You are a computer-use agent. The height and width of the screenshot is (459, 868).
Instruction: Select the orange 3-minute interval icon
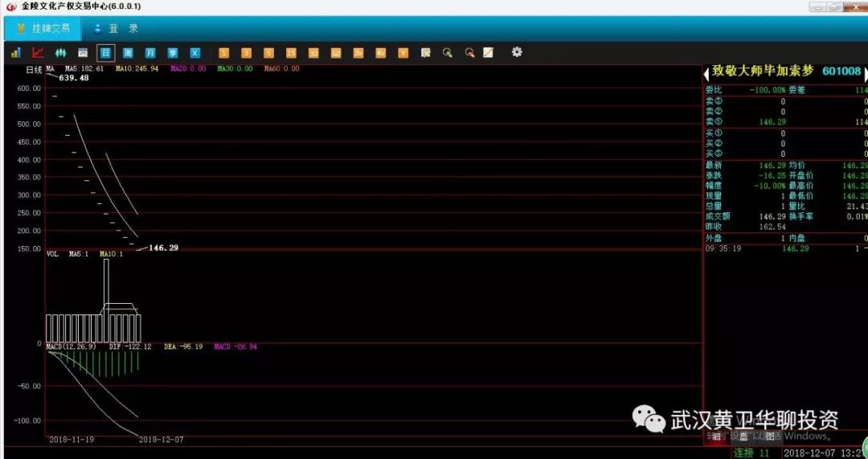pyautogui.click(x=247, y=53)
